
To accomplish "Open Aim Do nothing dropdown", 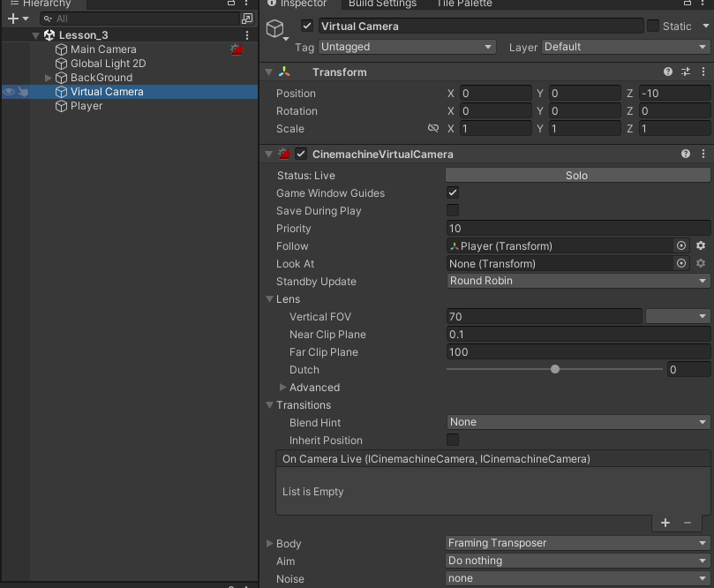I will pyautogui.click(x=577, y=561).
